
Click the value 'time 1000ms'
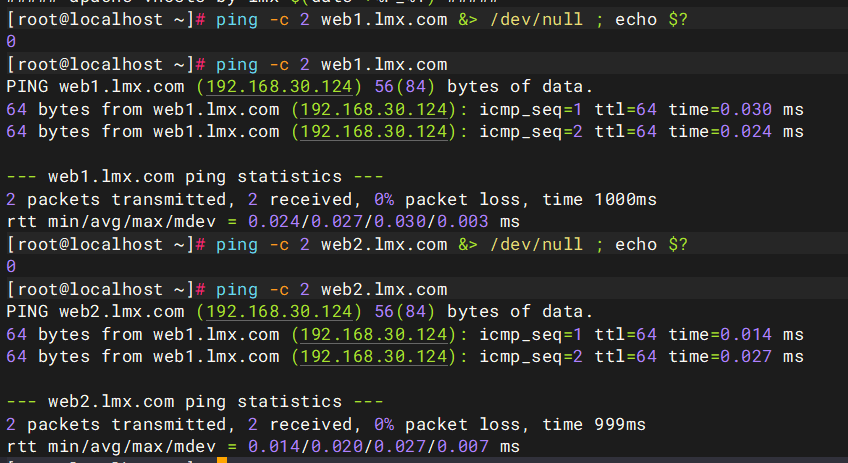[x=599, y=199]
